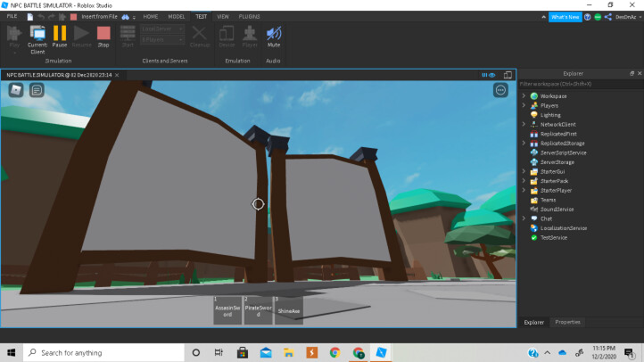This screenshot has width=644, height=362.
Task: Select ReplicatedFirst in the Explorer
Action: tap(558, 134)
